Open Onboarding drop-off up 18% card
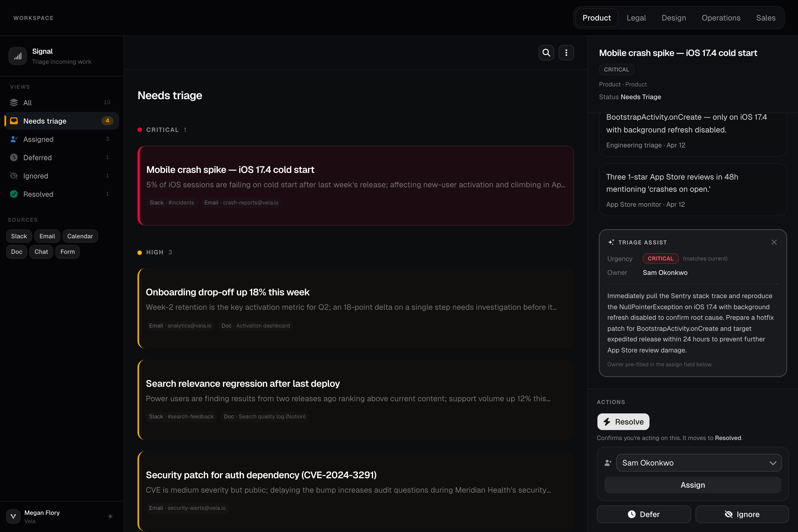 coord(355,308)
